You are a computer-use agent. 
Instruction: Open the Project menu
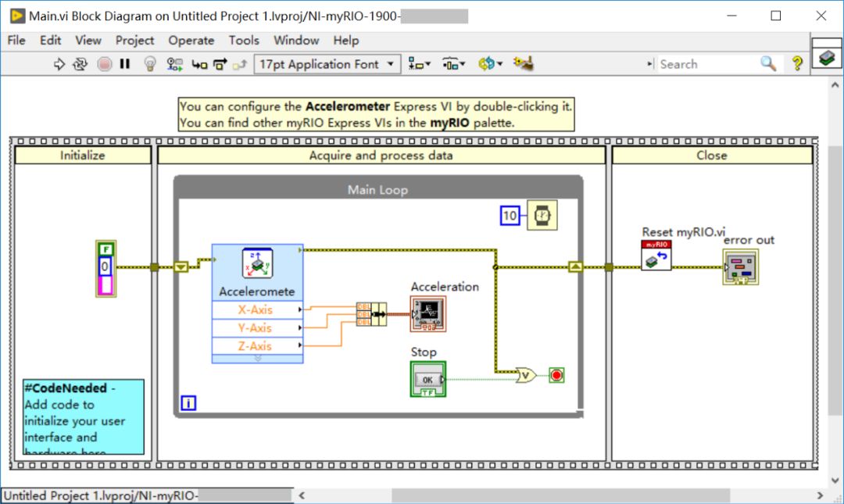[x=134, y=40]
